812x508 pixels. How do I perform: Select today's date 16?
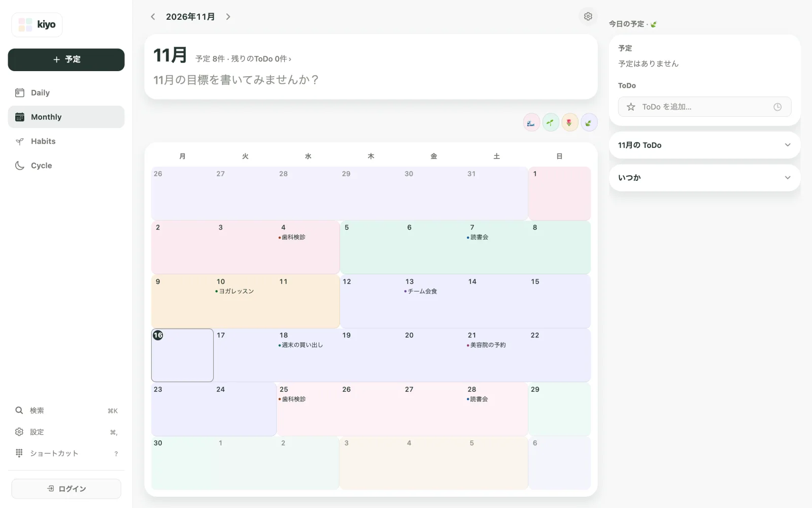click(182, 355)
